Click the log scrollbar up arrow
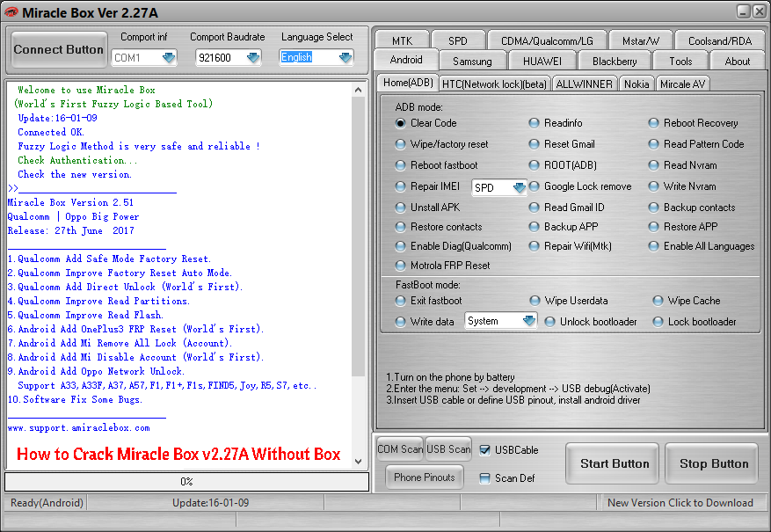 pyautogui.click(x=358, y=90)
